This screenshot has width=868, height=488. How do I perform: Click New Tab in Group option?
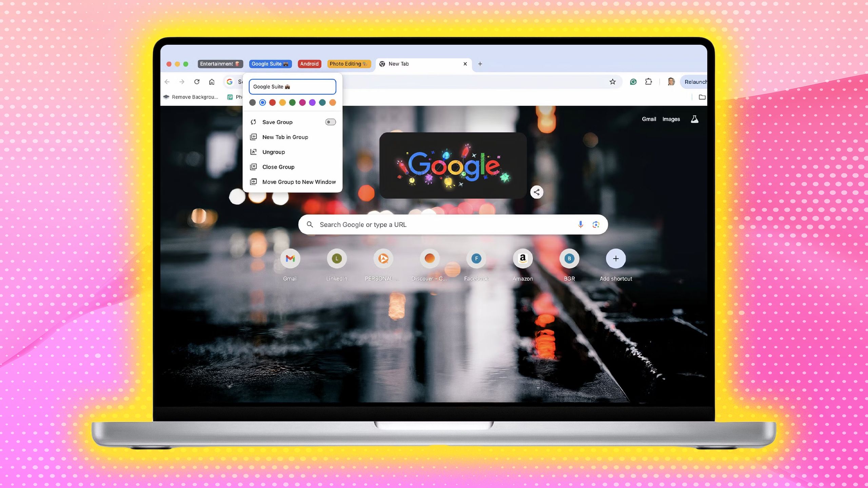285,137
